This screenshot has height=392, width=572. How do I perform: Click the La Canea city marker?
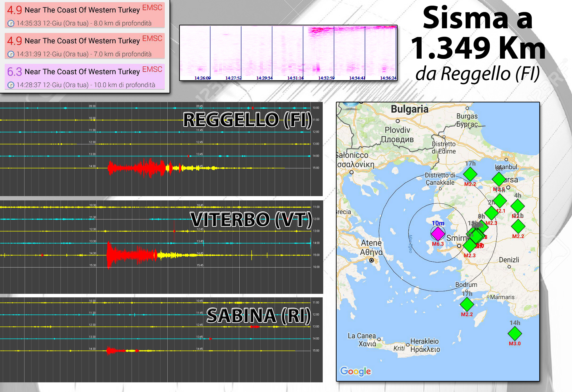tap(379, 339)
